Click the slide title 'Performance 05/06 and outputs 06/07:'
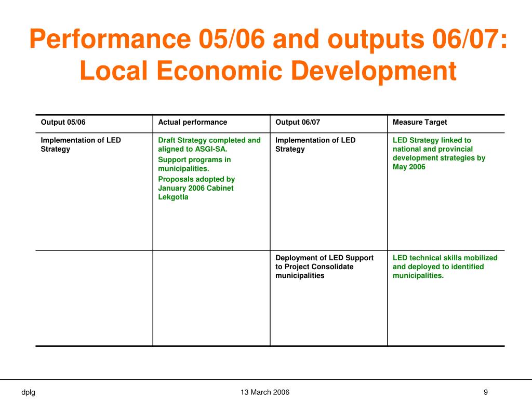 (x=268, y=39)
